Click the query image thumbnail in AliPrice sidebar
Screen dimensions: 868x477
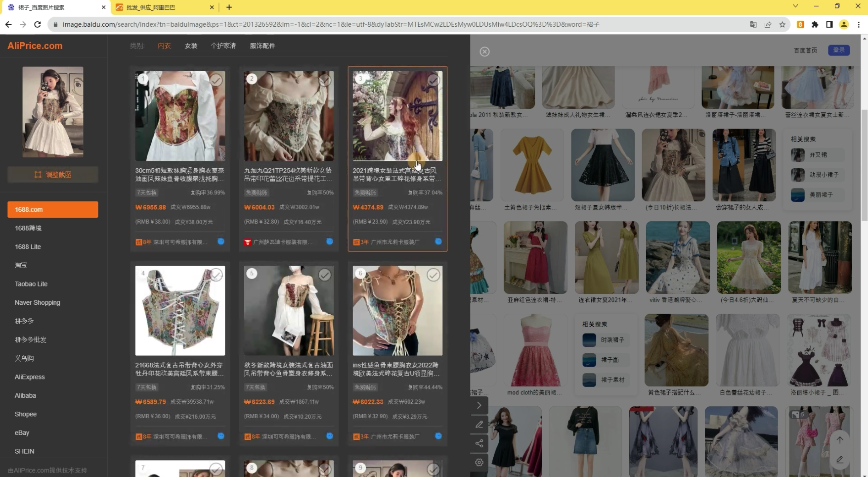[x=53, y=112]
